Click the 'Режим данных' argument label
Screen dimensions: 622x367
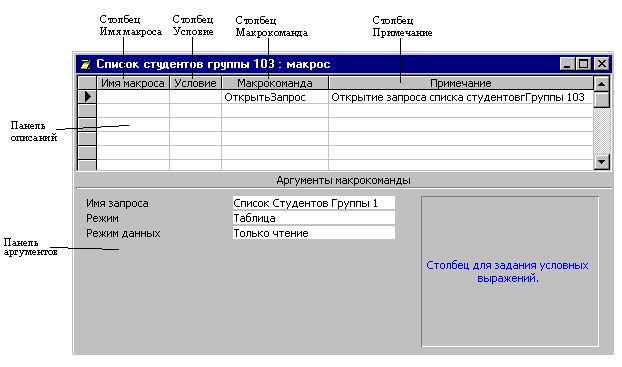pyautogui.click(x=123, y=233)
